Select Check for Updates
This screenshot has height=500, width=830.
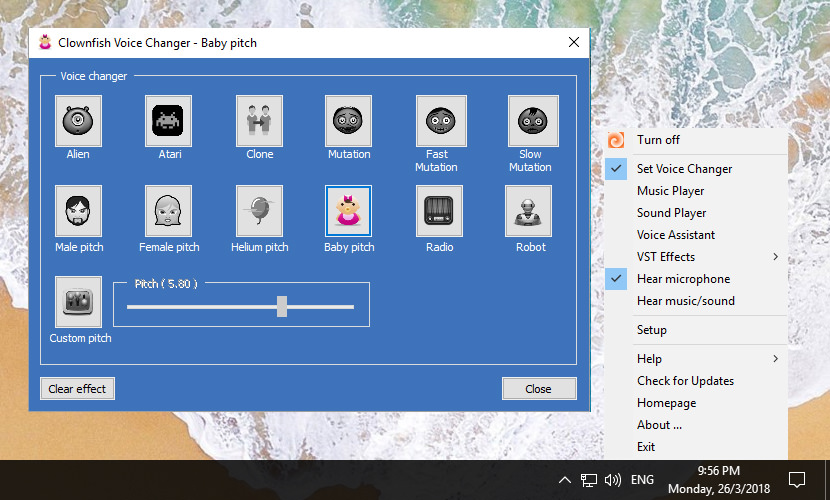point(696,381)
